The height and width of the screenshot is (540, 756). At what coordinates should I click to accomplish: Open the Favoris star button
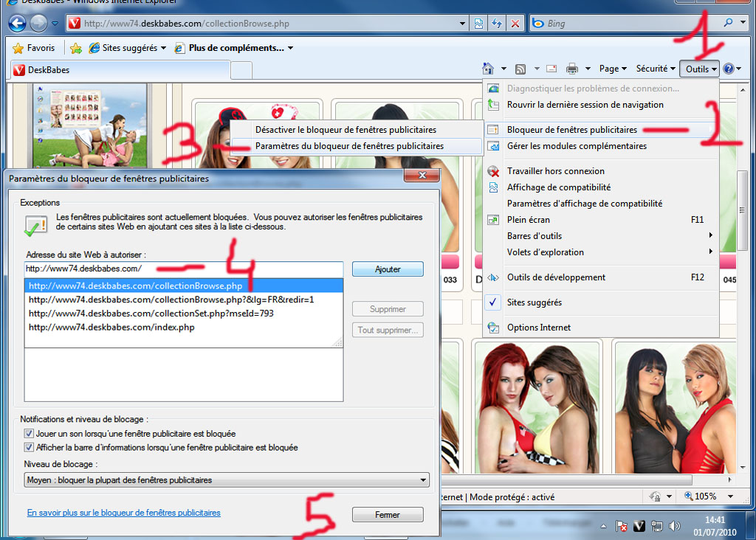34,48
